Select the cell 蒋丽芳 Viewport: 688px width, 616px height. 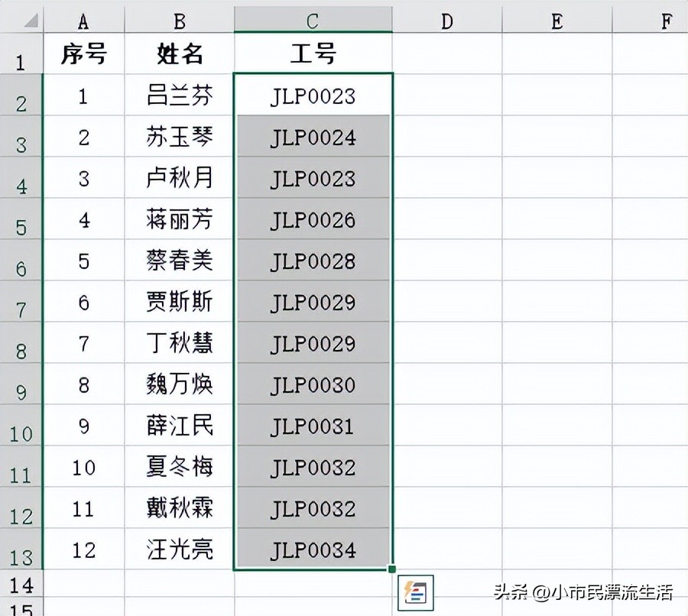tap(180, 219)
